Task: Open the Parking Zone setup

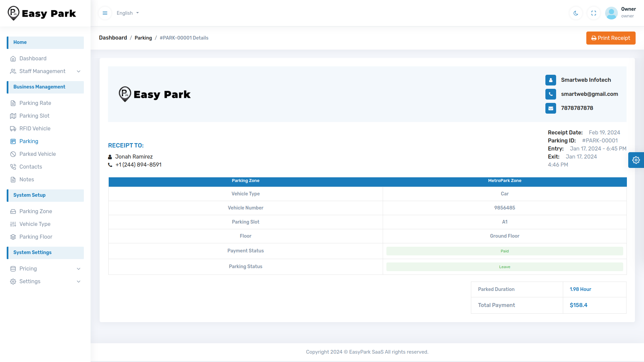Action: (x=35, y=211)
